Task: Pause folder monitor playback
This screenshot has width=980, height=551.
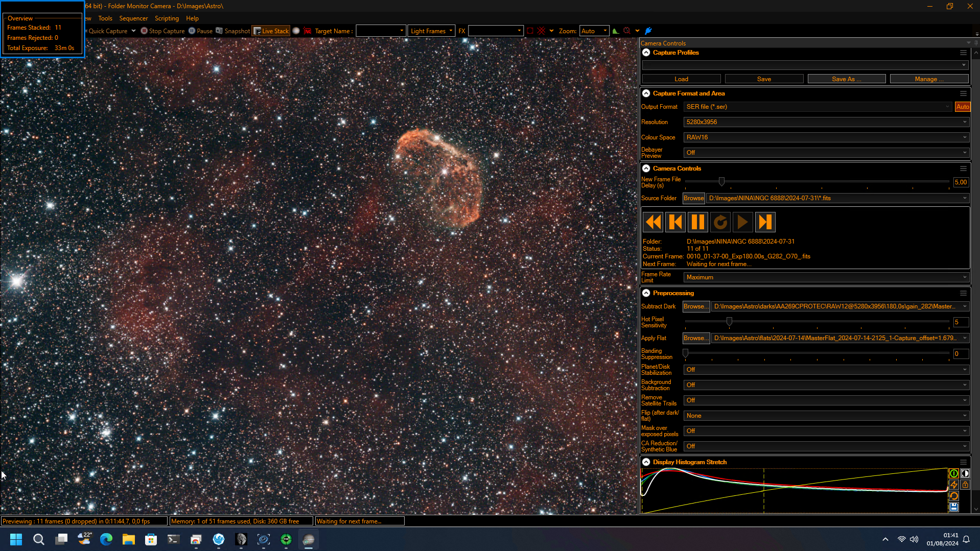Action: tap(697, 222)
